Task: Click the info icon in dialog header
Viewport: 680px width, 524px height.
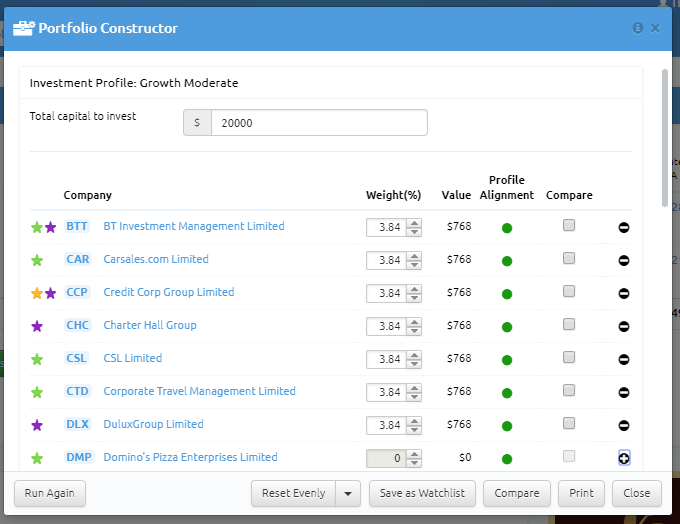Action: click(x=638, y=28)
